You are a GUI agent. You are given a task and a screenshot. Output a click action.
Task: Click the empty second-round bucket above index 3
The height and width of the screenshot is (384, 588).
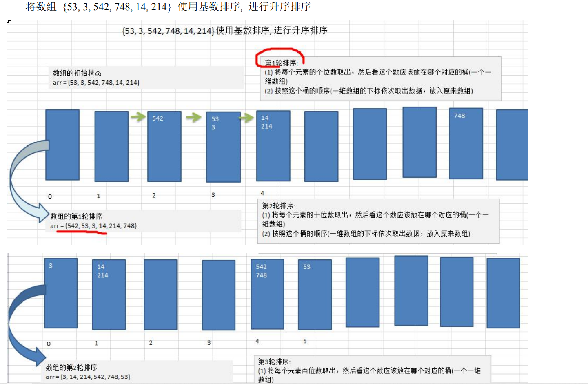pos(219,295)
